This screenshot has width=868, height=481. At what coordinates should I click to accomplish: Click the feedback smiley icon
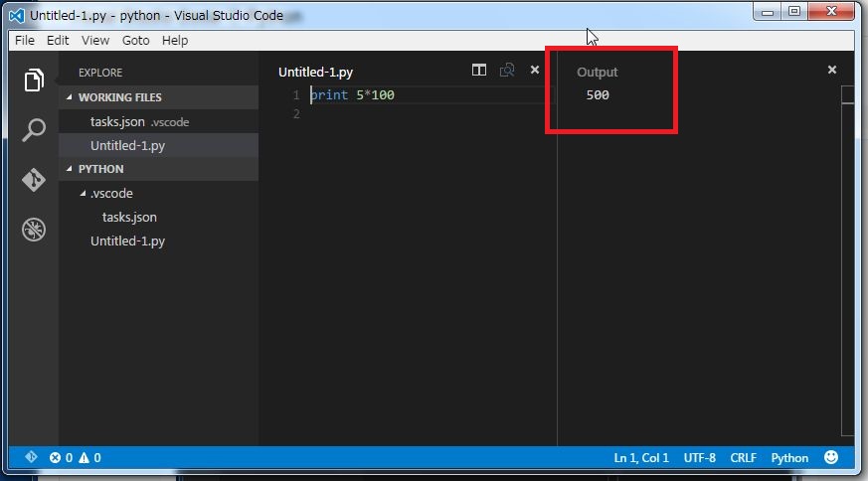[x=831, y=457]
